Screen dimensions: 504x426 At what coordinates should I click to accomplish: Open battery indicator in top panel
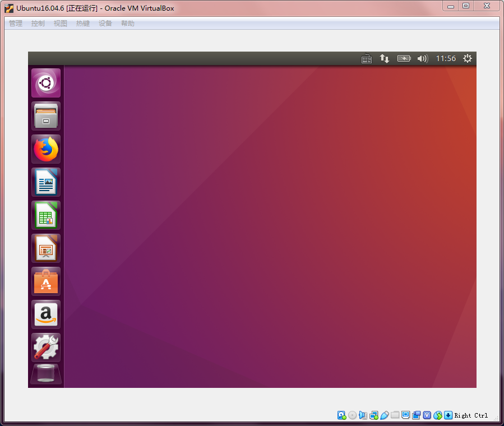pyautogui.click(x=404, y=58)
